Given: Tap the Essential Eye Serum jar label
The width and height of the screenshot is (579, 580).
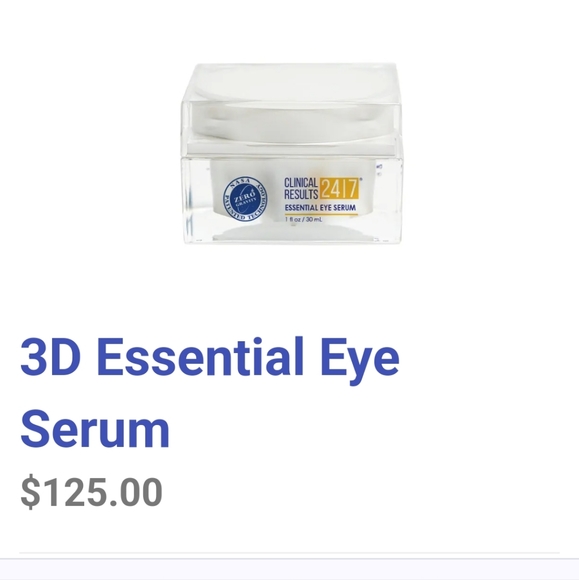Looking at the screenshot, I should point(320,208).
